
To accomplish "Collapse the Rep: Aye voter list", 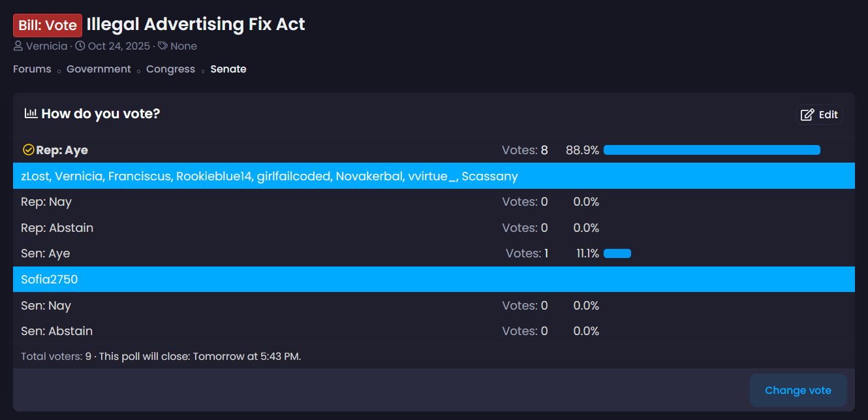I will click(x=62, y=150).
